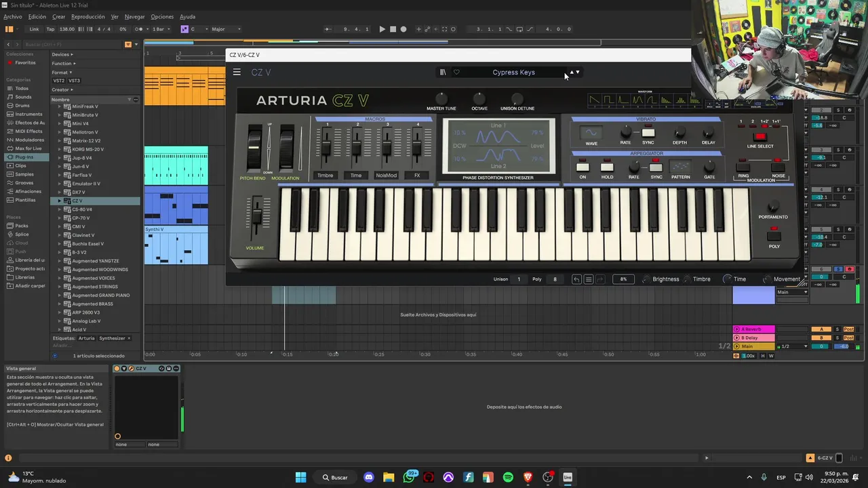Open the Spotify taskbar icon

(x=508, y=477)
